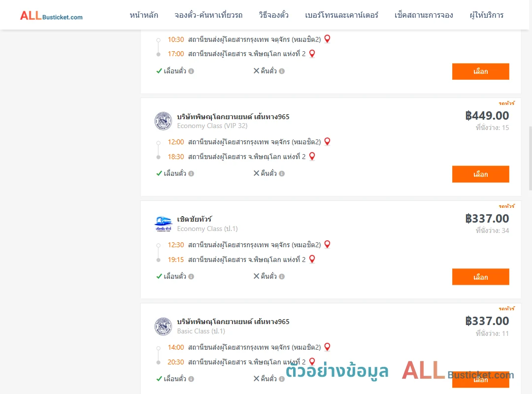The image size is (532, 394).
Task: Click ที่นั่งว่าง: 34 seat count
Action: pyautogui.click(x=492, y=231)
